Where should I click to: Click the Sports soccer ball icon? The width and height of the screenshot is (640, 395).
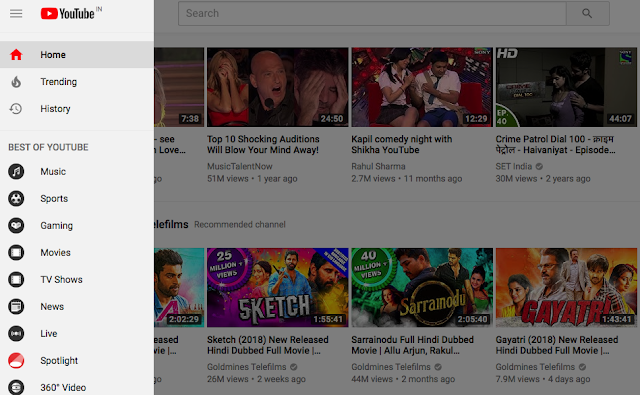tap(16, 198)
